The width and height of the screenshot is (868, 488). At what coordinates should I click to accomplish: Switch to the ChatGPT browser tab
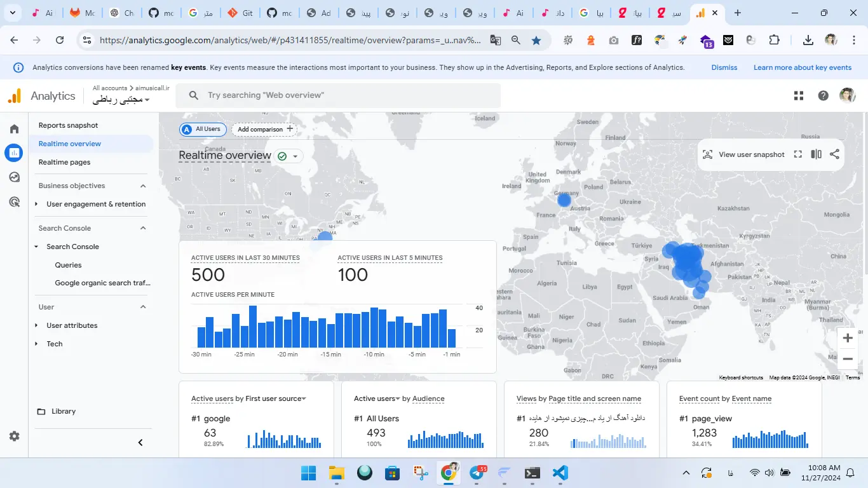click(121, 13)
